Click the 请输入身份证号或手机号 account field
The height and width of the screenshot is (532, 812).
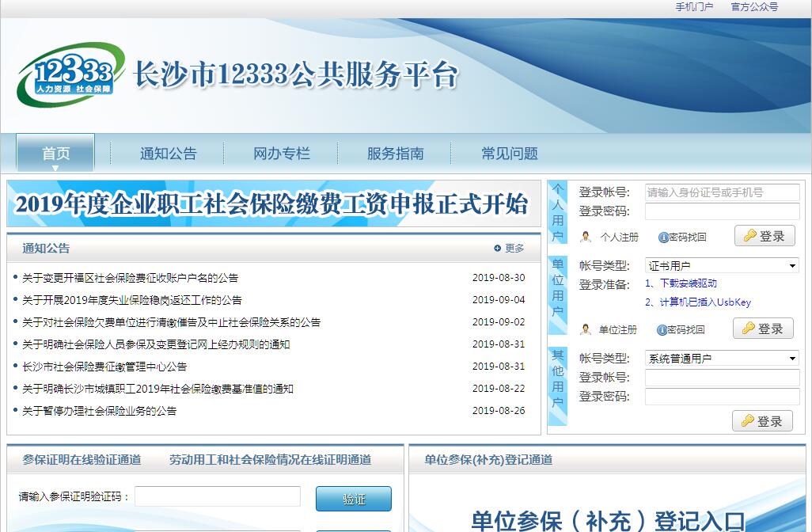point(722,192)
